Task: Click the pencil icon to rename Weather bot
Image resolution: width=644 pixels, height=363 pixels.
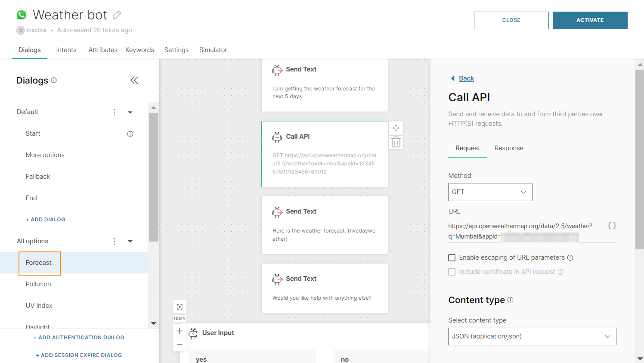Action: 117,15
